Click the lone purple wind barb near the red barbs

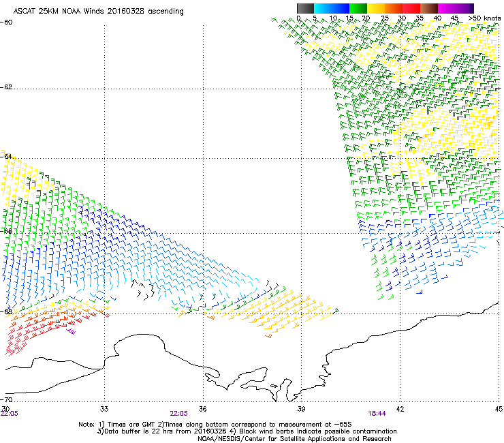71,331
